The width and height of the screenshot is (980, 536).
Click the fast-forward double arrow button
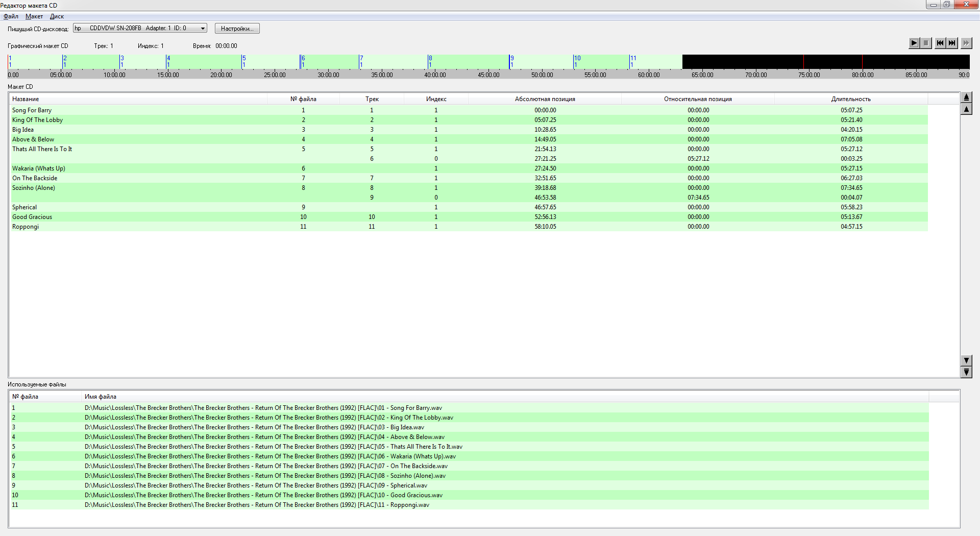pyautogui.click(x=966, y=43)
